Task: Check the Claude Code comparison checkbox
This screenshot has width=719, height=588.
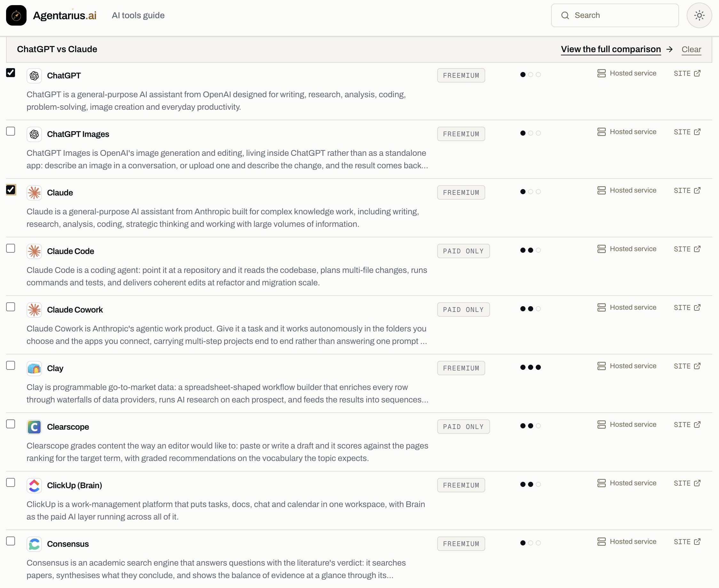Action: pyautogui.click(x=11, y=249)
